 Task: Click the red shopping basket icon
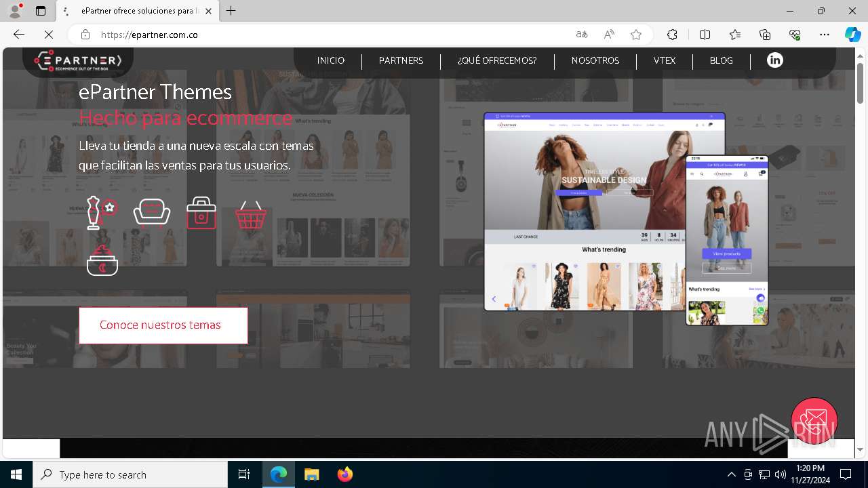click(x=251, y=215)
